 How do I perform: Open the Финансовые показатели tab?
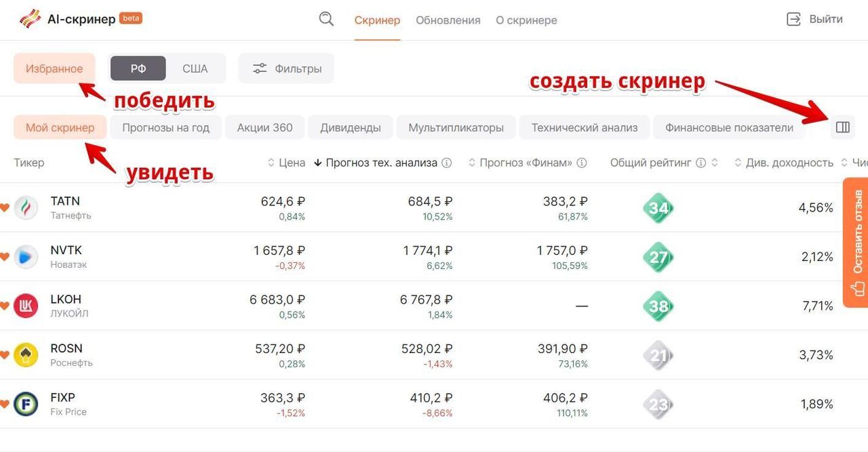[x=729, y=127]
